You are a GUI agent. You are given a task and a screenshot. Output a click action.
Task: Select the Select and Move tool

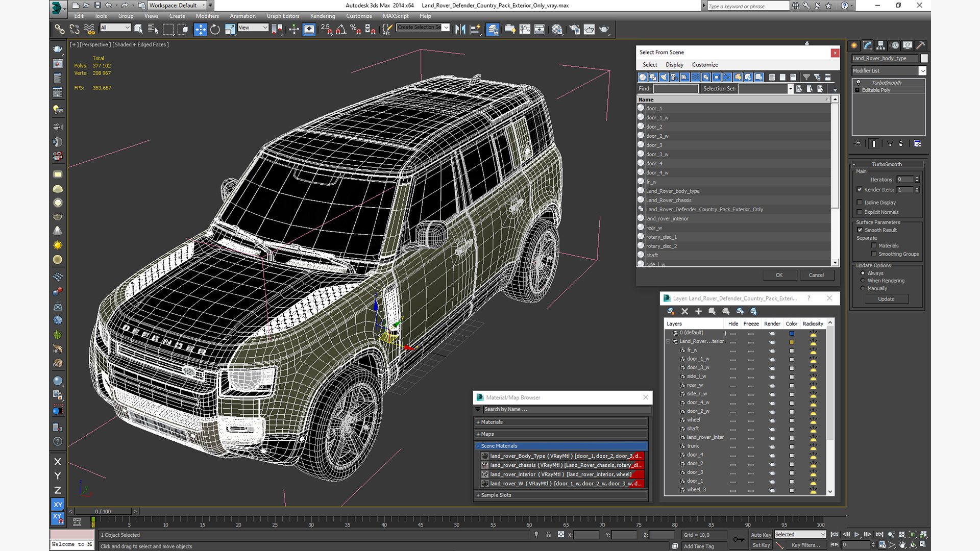point(200,29)
